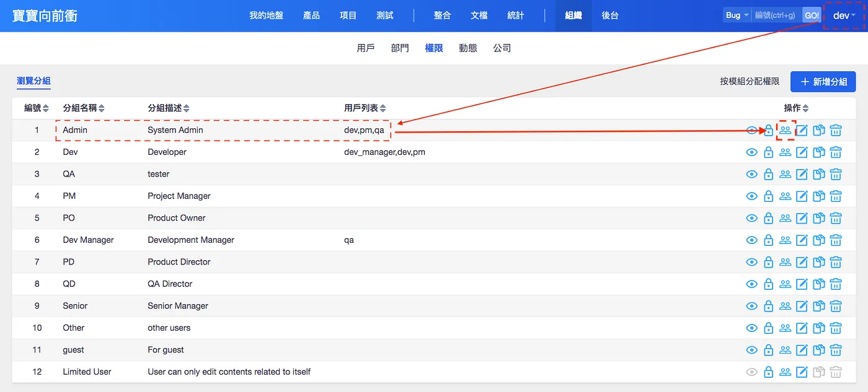Copy the Dev group
This screenshot has width=868, height=392.
pyautogui.click(x=818, y=152)
